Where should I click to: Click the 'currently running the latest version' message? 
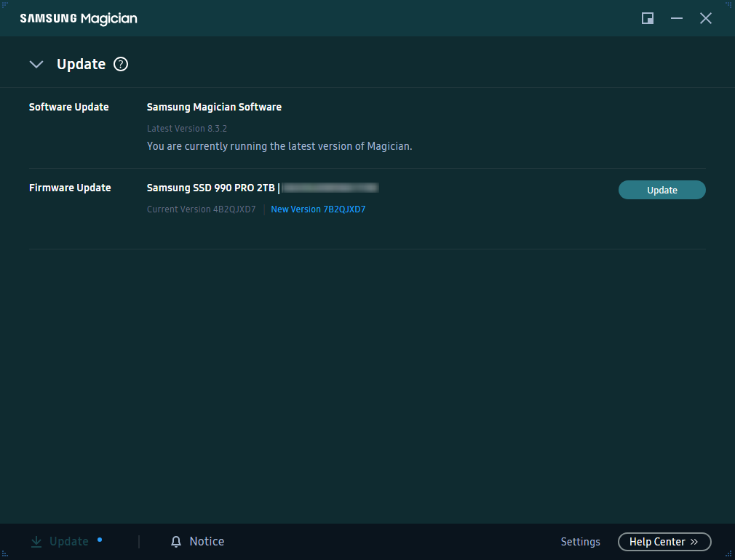pyautogui.click(x=279, y=146)
